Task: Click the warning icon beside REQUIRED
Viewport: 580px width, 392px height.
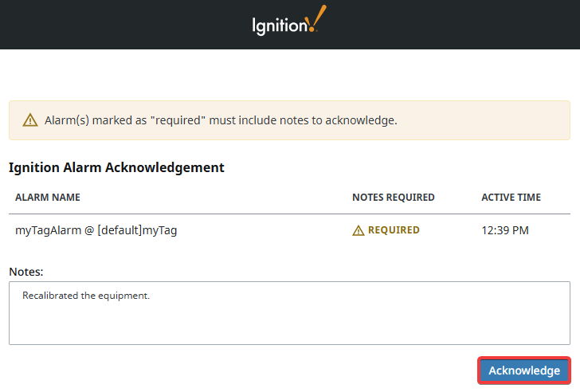Action: [x=358, y=230]
